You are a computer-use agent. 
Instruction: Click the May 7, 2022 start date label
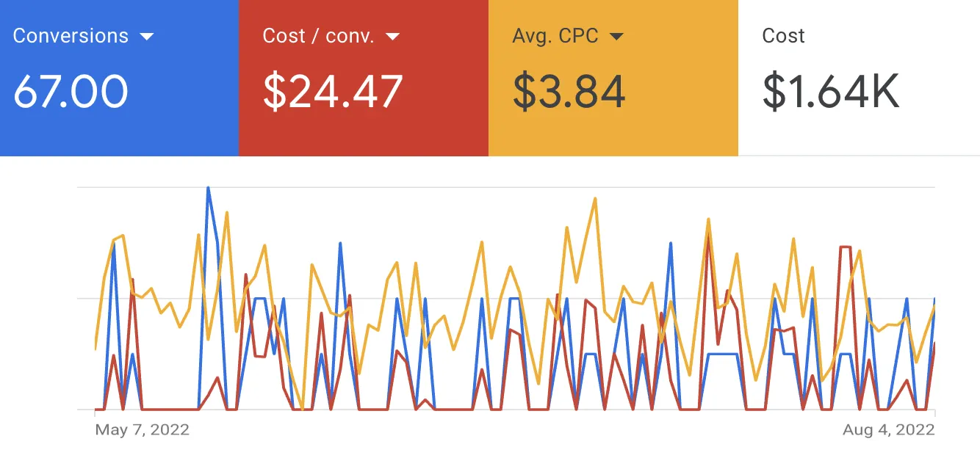143,430
